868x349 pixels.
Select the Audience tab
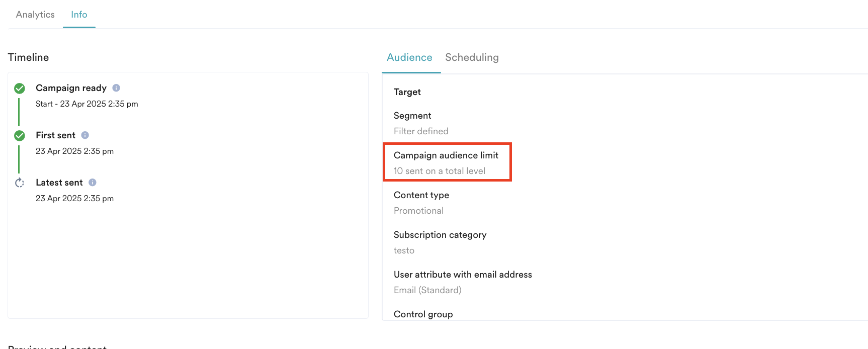click(x=409, y=57)
